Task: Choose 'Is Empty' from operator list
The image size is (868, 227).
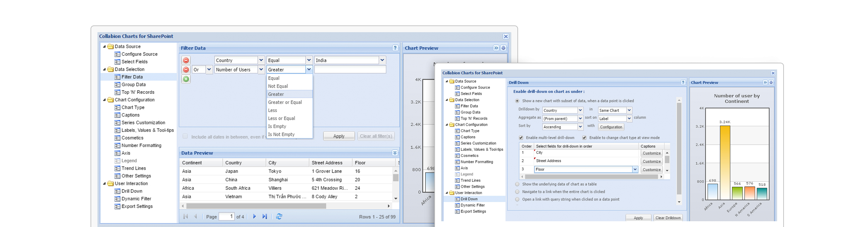Action: pyautogui.click(x=289, y=126)
